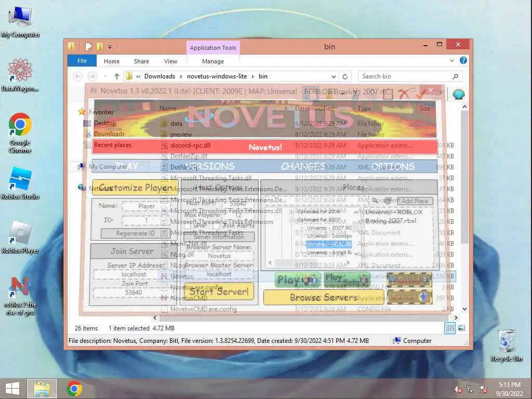This screenshot has width=532, height=399.
Task: Open the Share ribbon tab
Action: 141,61
